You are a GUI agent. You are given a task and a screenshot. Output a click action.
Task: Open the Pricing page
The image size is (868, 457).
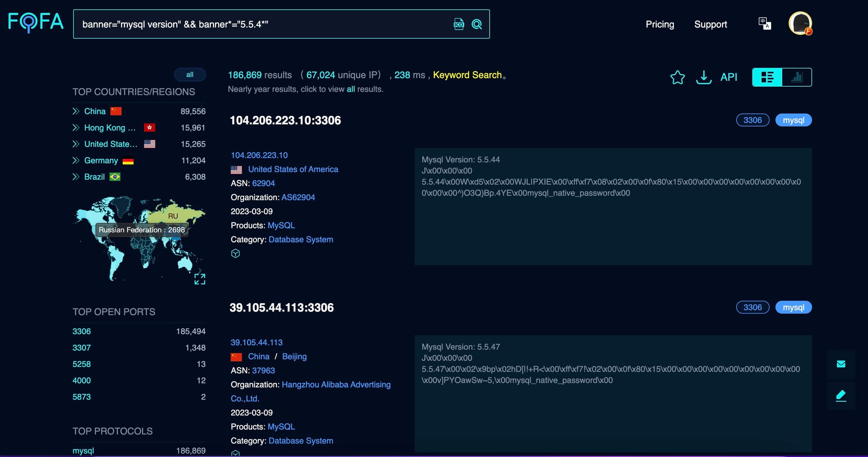coord(660,24)
